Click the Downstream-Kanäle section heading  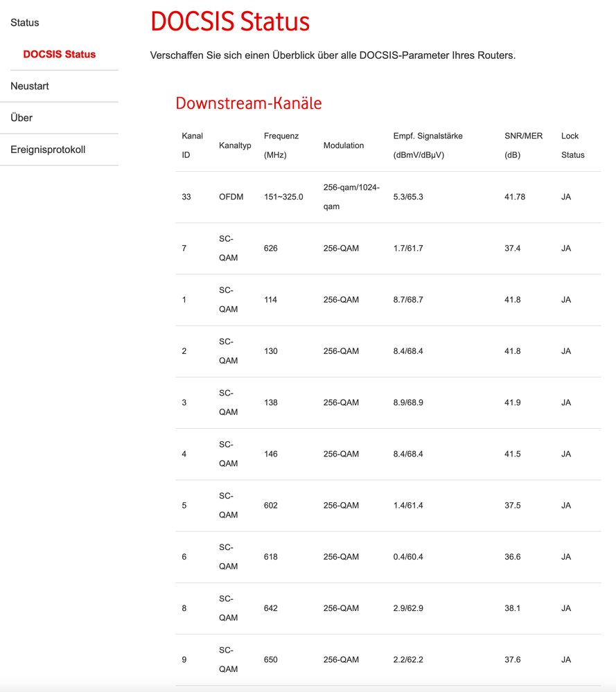coord(249,103)
